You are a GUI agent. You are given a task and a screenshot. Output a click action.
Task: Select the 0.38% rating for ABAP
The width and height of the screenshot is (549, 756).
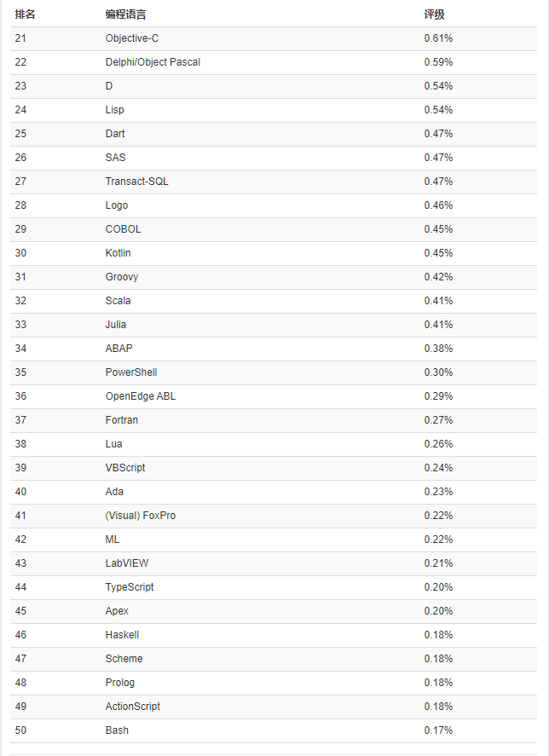(438, 349)
